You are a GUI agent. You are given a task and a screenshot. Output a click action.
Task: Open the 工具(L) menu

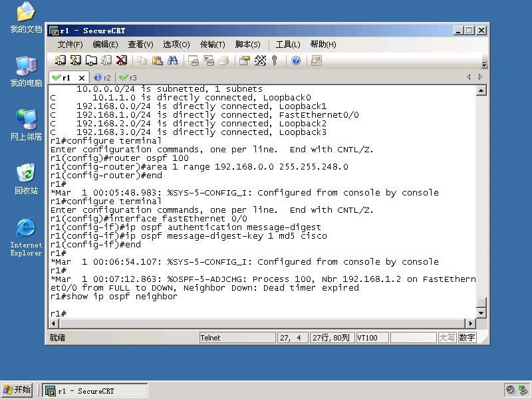coord(288,45)
